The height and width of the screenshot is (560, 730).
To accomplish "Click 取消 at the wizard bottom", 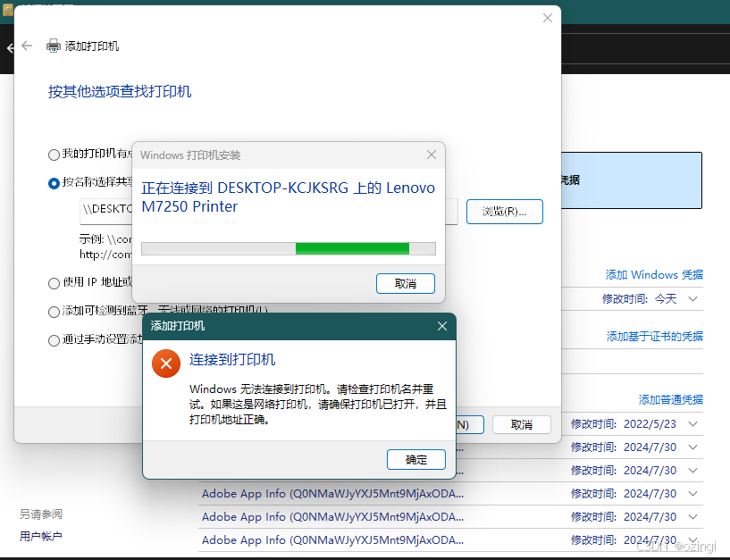I will tap(522, 424).
